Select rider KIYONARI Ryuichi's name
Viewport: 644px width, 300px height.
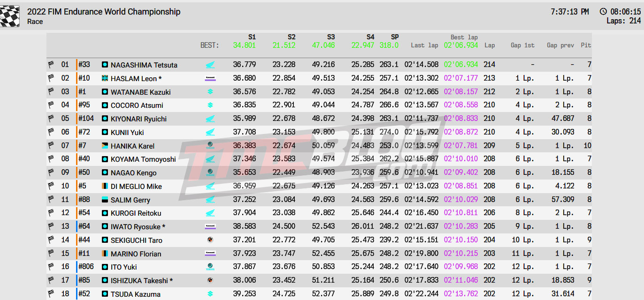(138, 119)
